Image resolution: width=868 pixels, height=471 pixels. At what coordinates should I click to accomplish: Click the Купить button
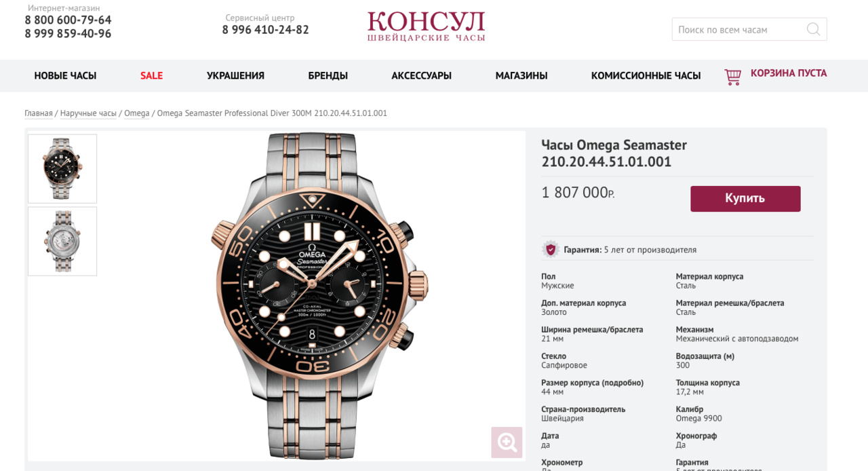coord(745,198)
